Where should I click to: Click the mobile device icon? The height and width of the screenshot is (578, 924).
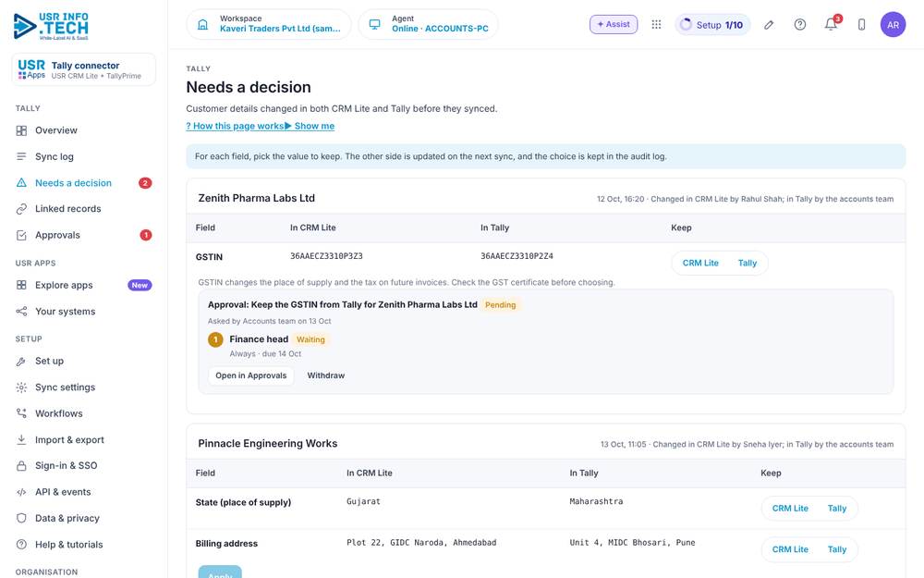[x=861, y=25]
